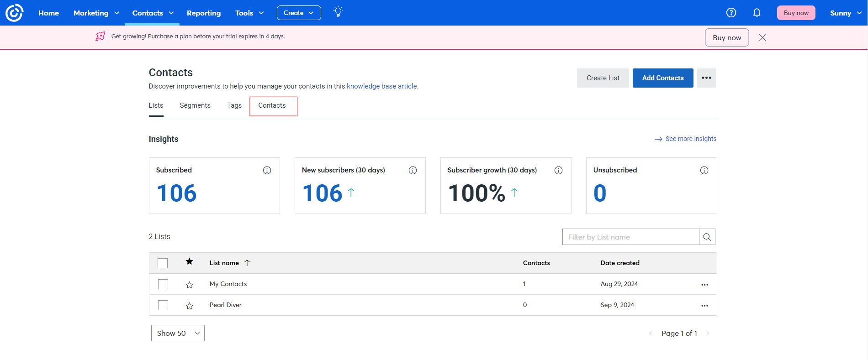Open the Create dropdown menu
Viewport: 868px width, 360px height.
pyautogui.click(x=299, y=13)
